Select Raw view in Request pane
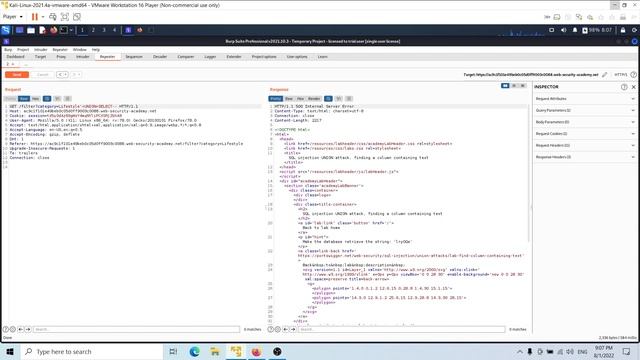640x360 pixels. pos(24,99)
